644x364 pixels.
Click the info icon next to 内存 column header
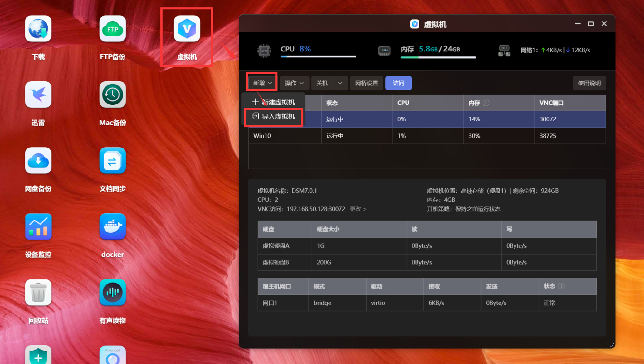(x=486, y=103)
